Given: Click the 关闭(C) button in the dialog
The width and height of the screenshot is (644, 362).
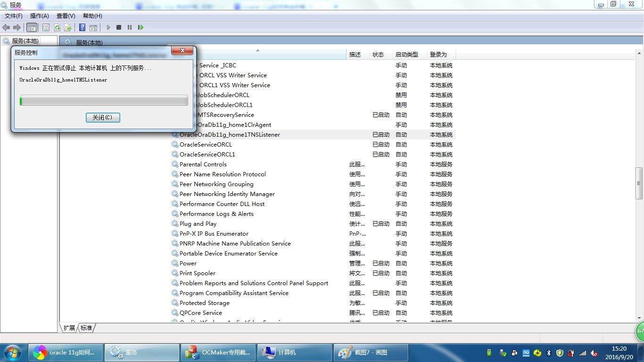Looking at the screenshot, I should 103,117.
